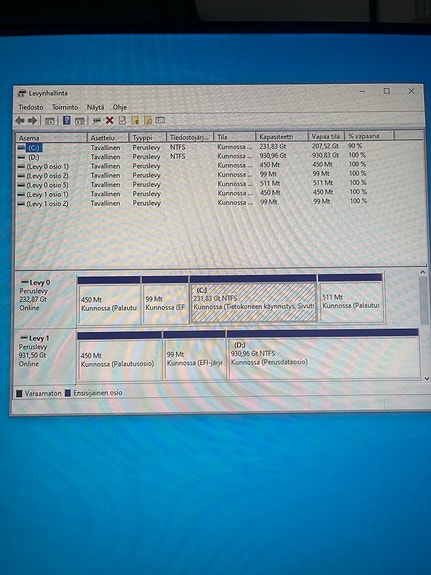This screenshot has width=431, height=575.
Task: Open the Toiminto menu
Action: [x=65, y=107]
